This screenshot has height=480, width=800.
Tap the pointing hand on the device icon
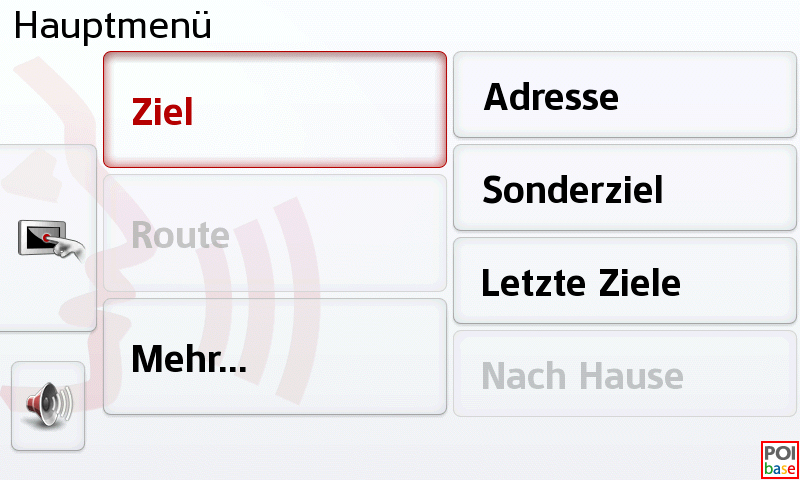[x=68, y=247]
